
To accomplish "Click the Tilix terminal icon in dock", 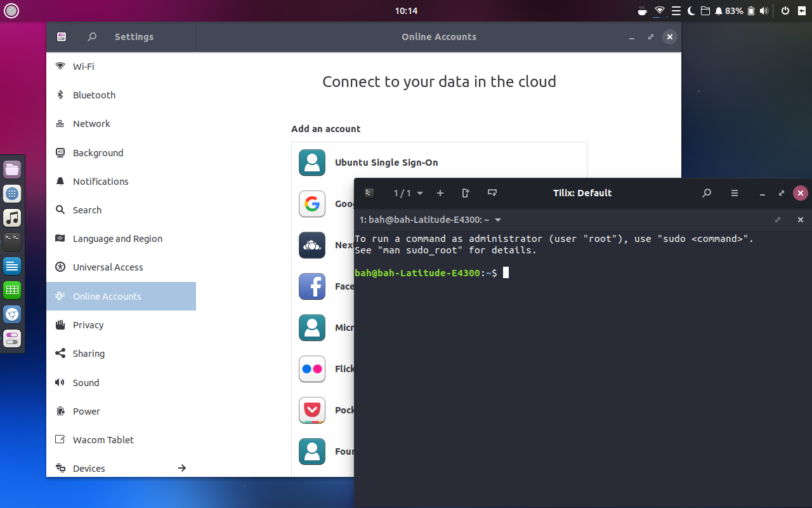I will tap(12, 242).
